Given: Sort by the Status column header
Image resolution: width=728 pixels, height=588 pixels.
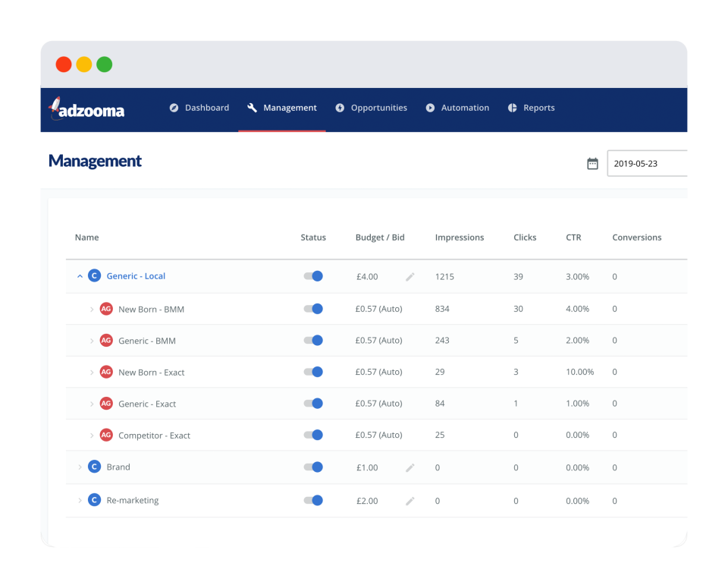Looking at the screenshot, I should click(313, 237).
